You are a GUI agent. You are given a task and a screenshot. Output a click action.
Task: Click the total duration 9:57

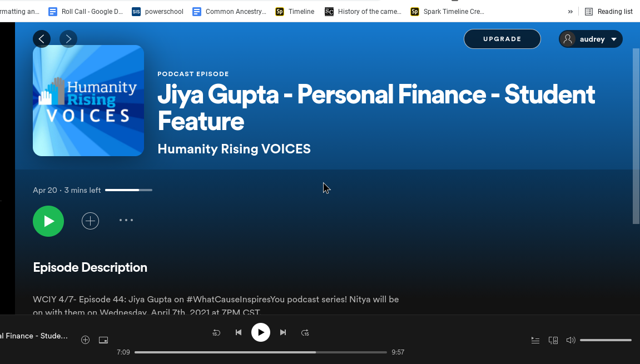click(x=398, y=352)
